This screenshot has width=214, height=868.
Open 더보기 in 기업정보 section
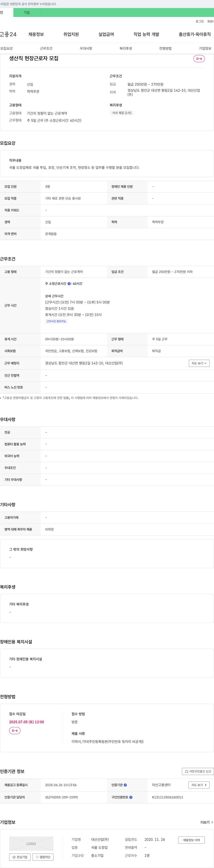(207, 822)
